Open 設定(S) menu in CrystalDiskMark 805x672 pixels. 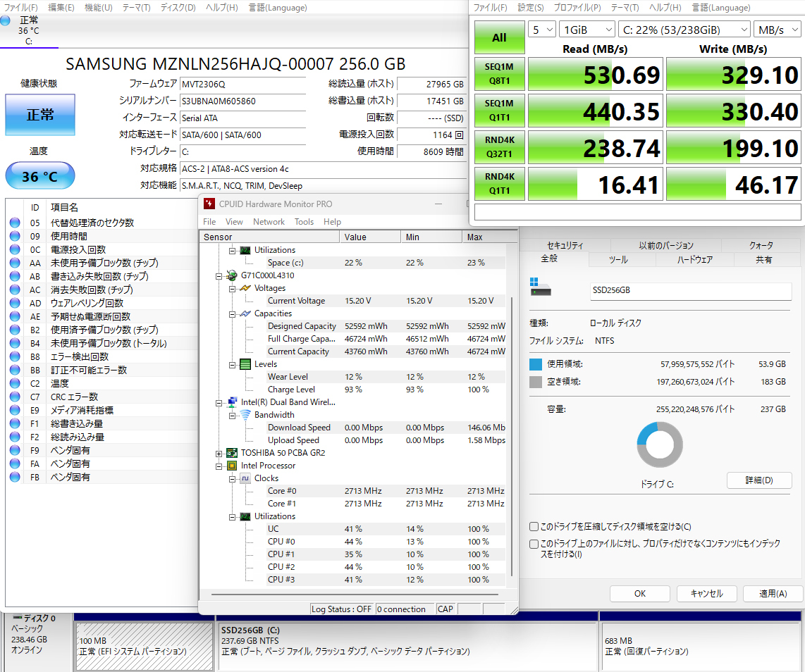530,8
